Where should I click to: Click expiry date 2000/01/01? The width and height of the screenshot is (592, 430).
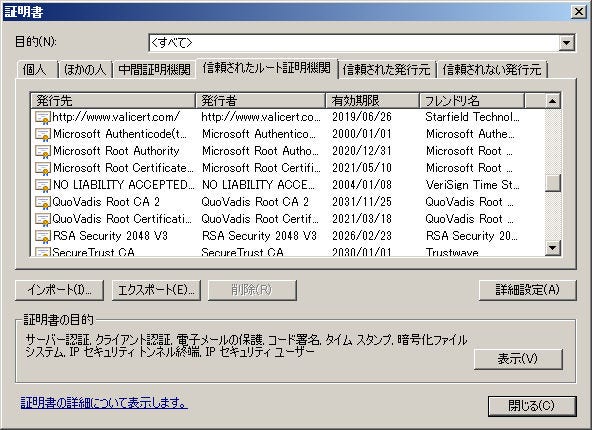pyautogui.click(x=362, y=134)
